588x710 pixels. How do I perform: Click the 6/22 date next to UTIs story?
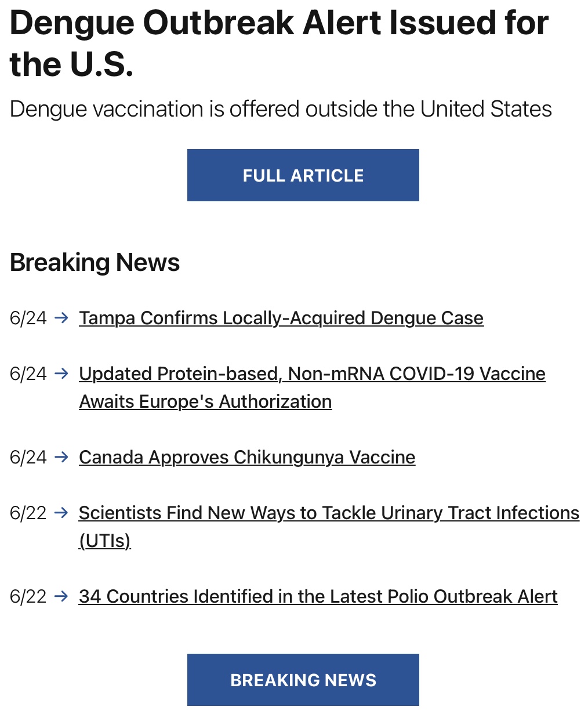[28, 513]
